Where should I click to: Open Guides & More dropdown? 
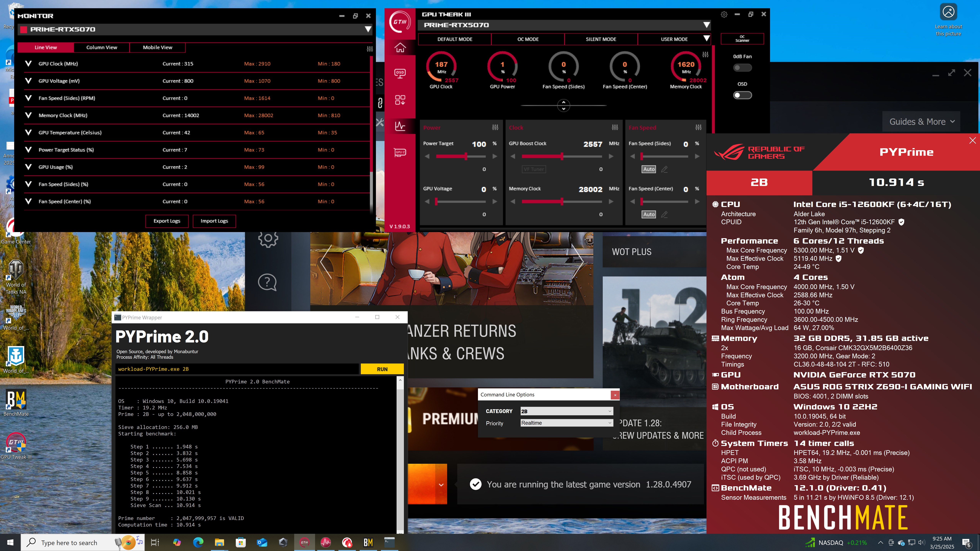(x=921, y=122)
